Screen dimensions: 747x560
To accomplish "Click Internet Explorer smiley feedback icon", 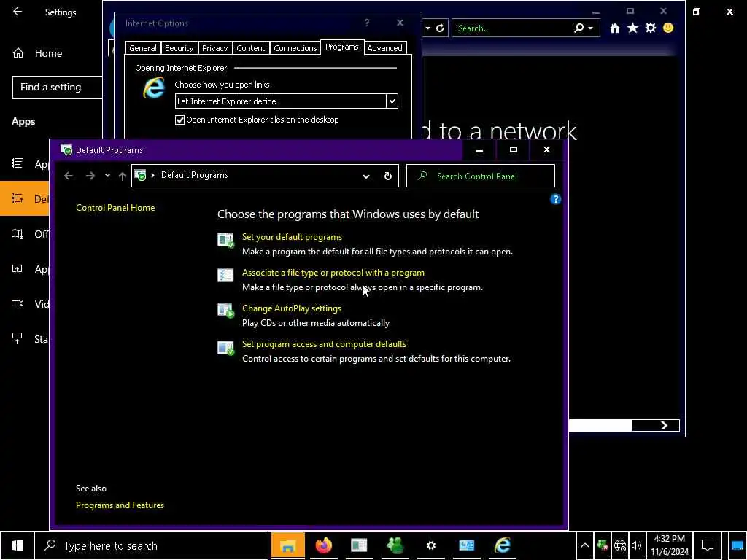I will click(668, 28).
